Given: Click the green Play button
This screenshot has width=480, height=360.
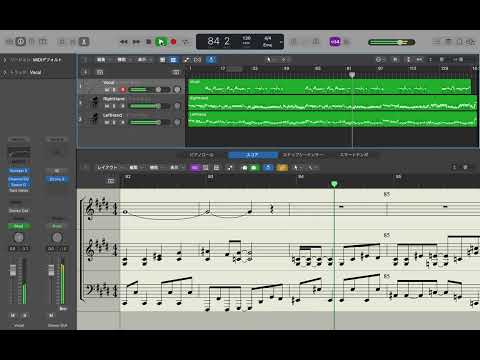Looking at the screenshot, I should tap(161, 42).
